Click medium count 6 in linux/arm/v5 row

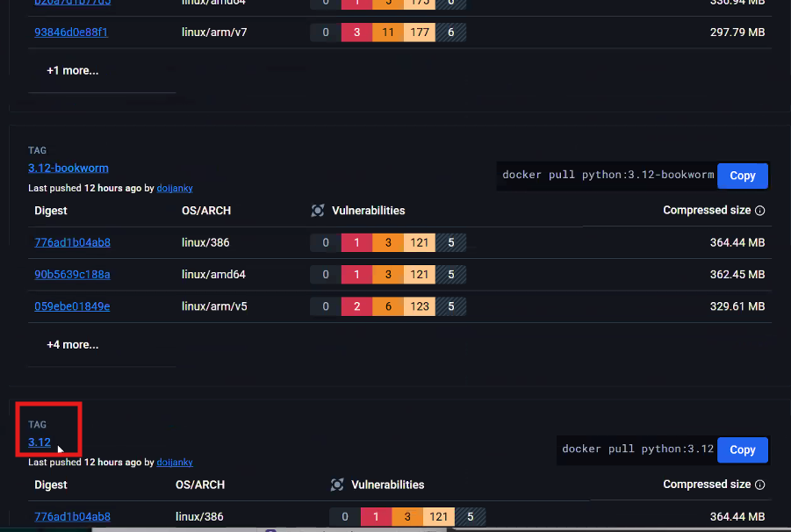click(388, 306)
